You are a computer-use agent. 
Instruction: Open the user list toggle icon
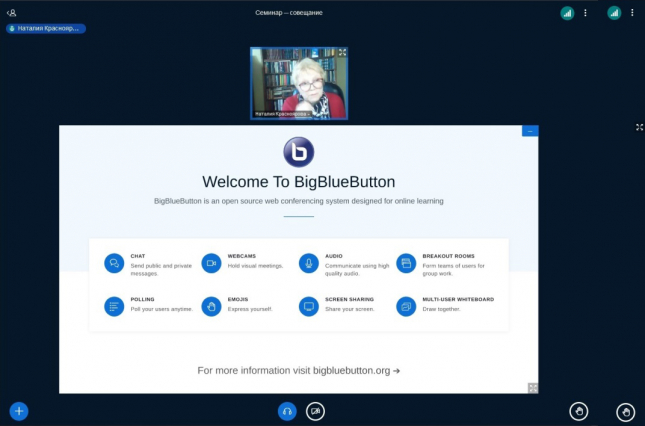[12, 13]
